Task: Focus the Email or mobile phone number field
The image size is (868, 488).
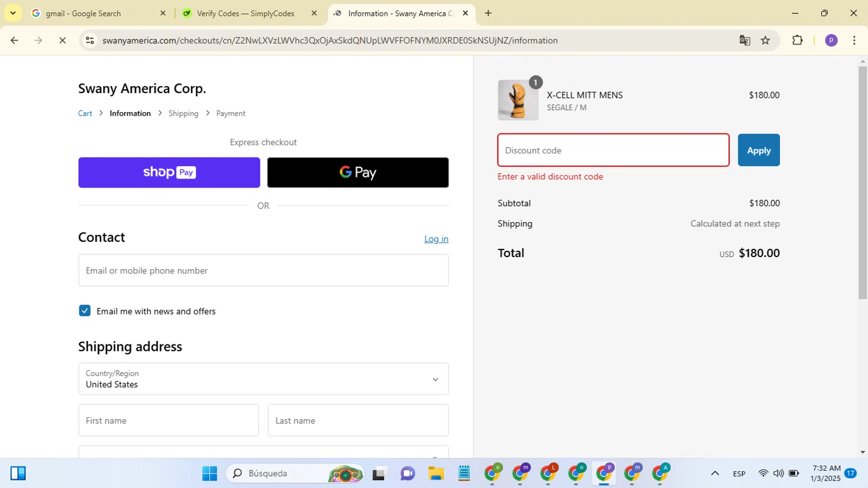Action: (x=263, y=270)
